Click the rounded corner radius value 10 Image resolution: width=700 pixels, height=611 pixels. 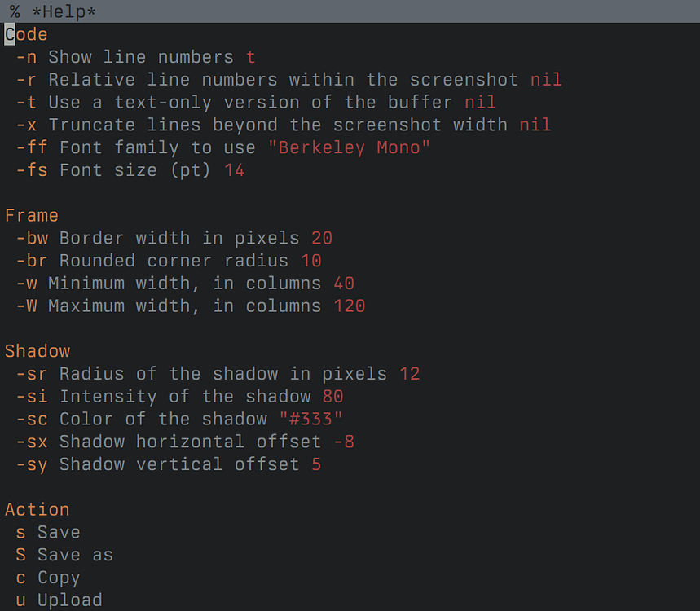pos(313,261)
